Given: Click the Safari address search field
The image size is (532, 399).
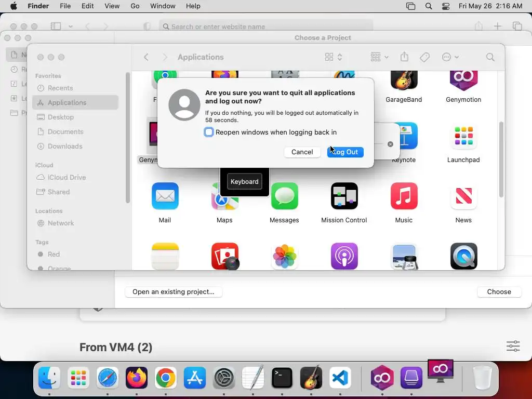Looking at the screenshot, I should click(266, 26).
